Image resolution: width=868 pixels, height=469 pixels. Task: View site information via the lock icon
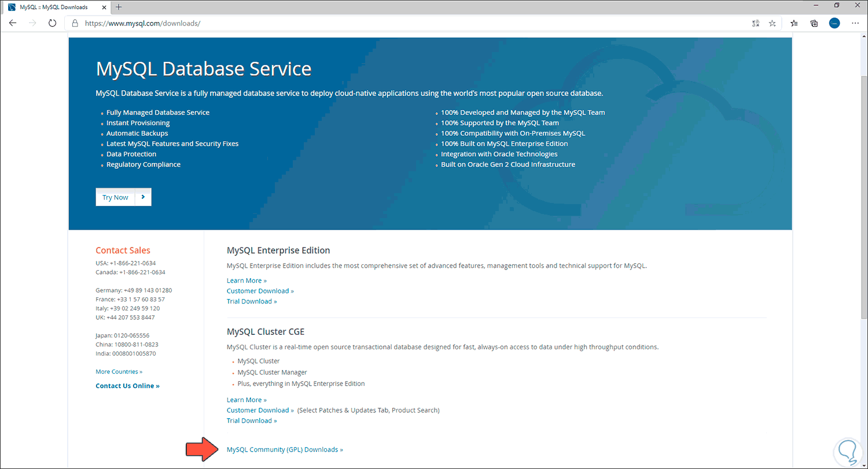click(x=75, y=23)
